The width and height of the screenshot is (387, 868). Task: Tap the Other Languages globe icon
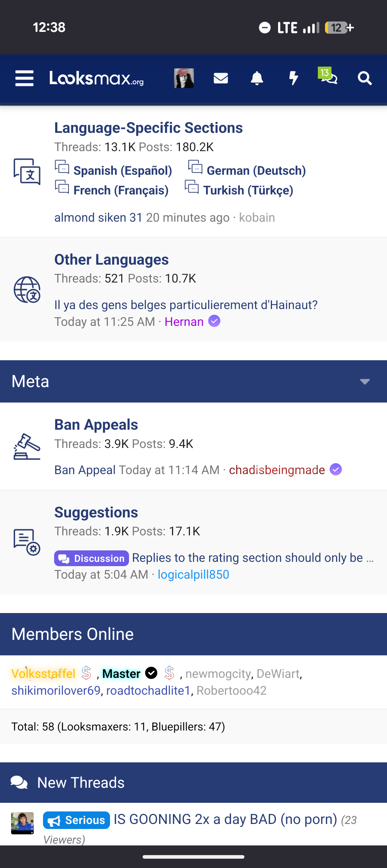pos(27,290)
